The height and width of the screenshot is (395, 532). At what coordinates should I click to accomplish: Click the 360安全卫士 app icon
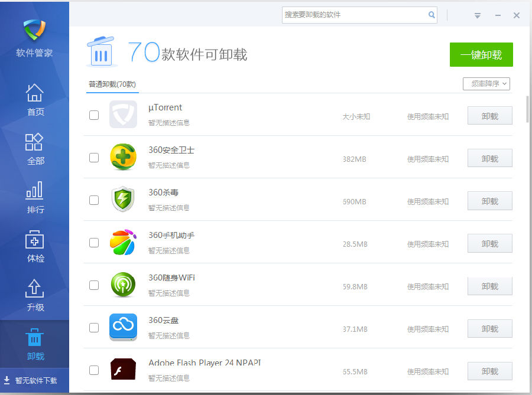coord(123,156)
